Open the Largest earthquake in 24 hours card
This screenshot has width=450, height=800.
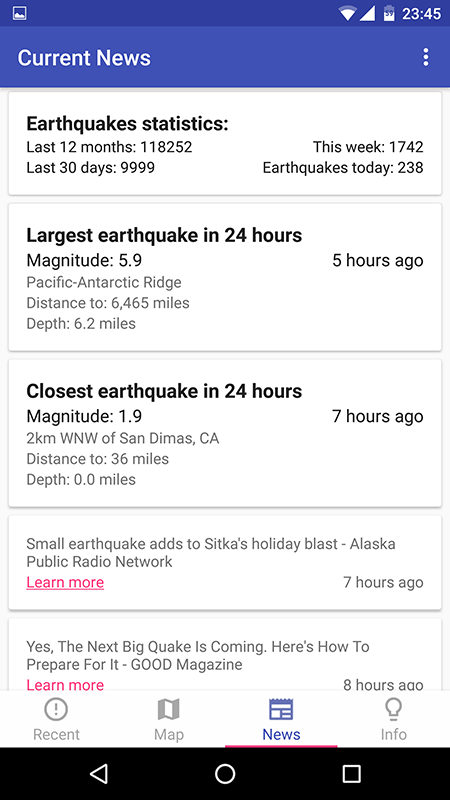coord(225,277)
